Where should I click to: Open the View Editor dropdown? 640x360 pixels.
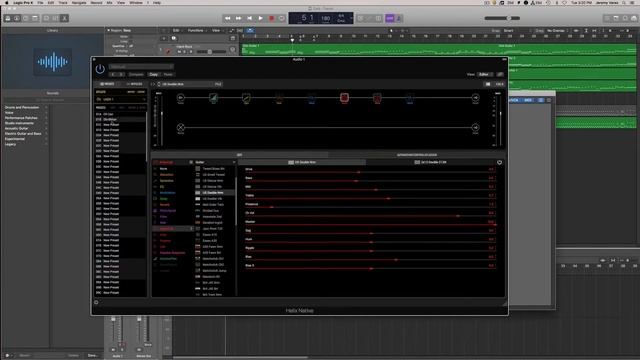[x=485, y=75]
